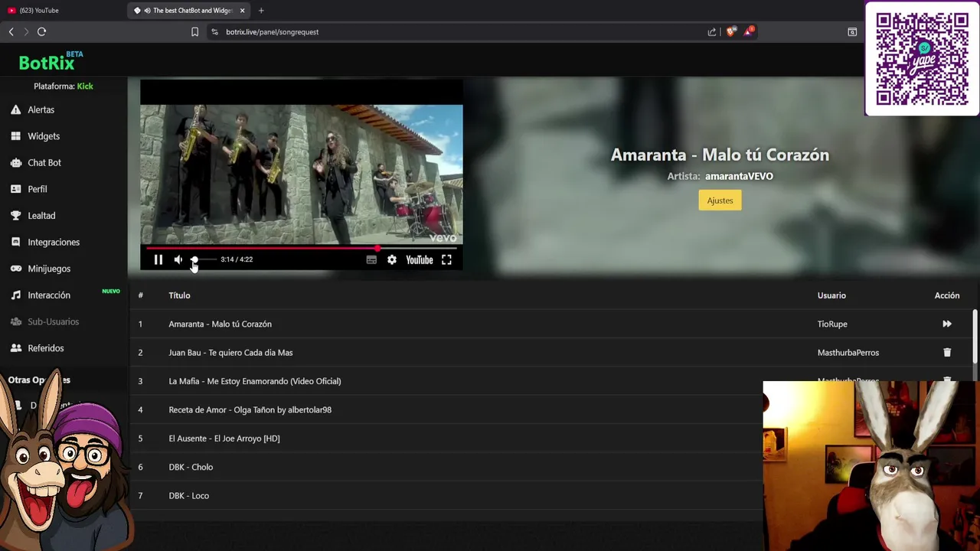Open Alertas in sidebar
Viewport: 980px width, 551px height.
[41, 109]
